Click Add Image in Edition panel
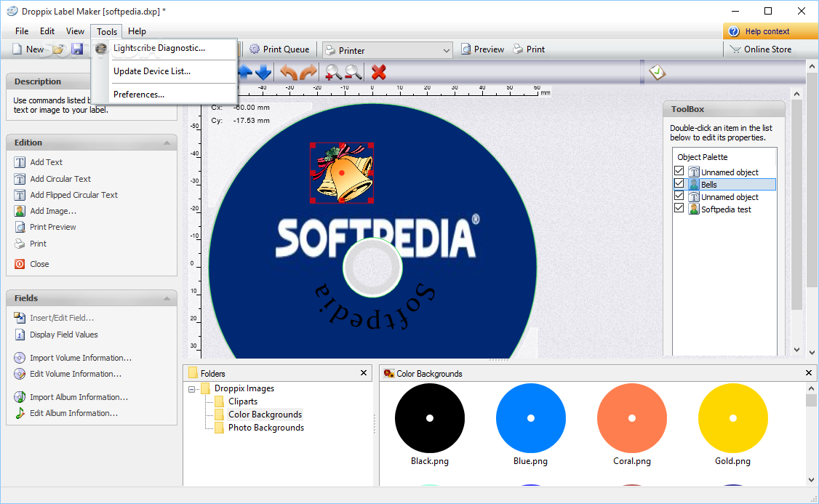Image resolution: width=819 pixels, height=504 pixels. pyautogui.click(x=45, y=211)
